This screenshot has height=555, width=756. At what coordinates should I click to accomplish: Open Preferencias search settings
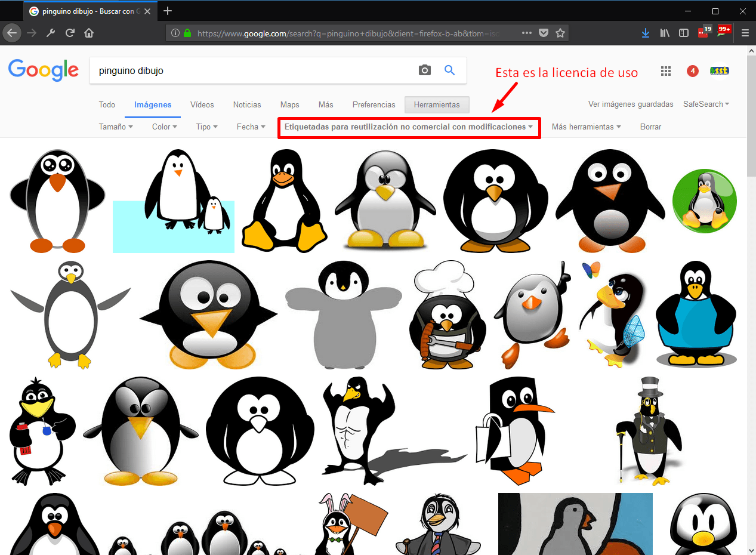pos(374,104)
